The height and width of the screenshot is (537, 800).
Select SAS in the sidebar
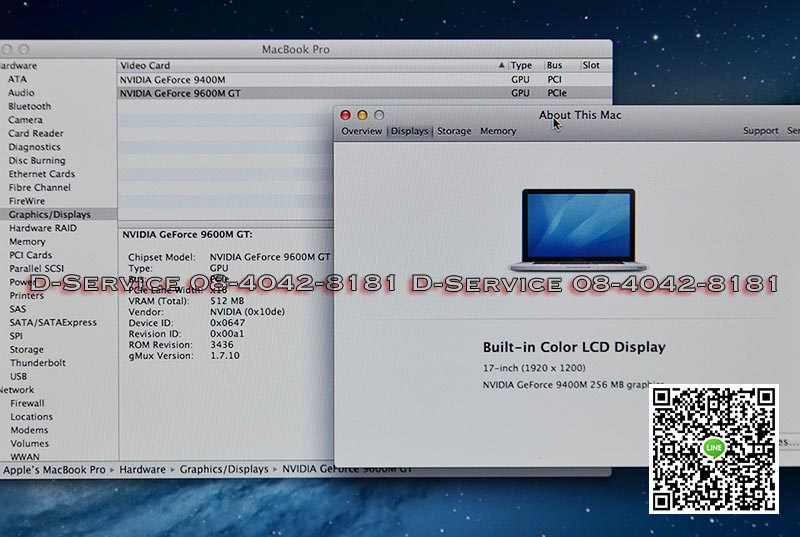coord(17,309)
